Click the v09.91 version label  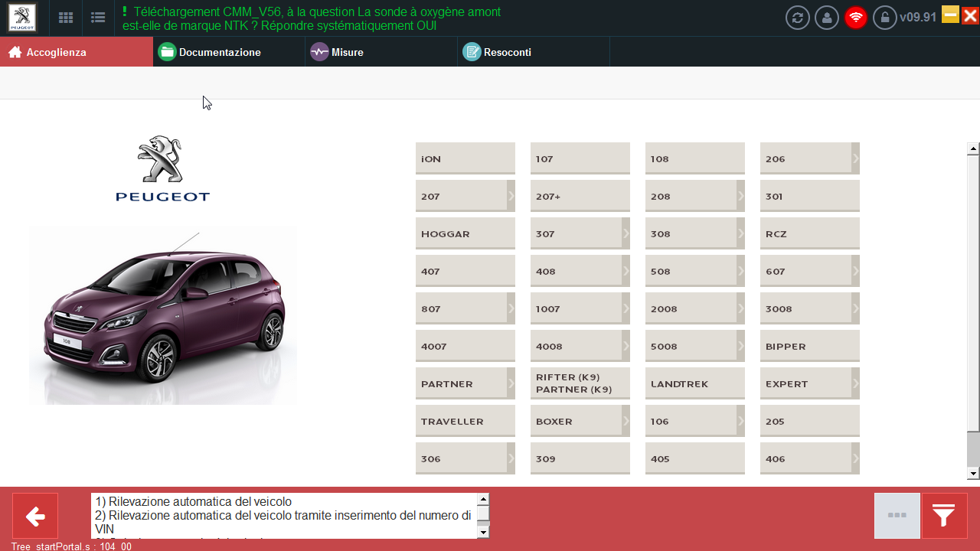pos(918,18)
